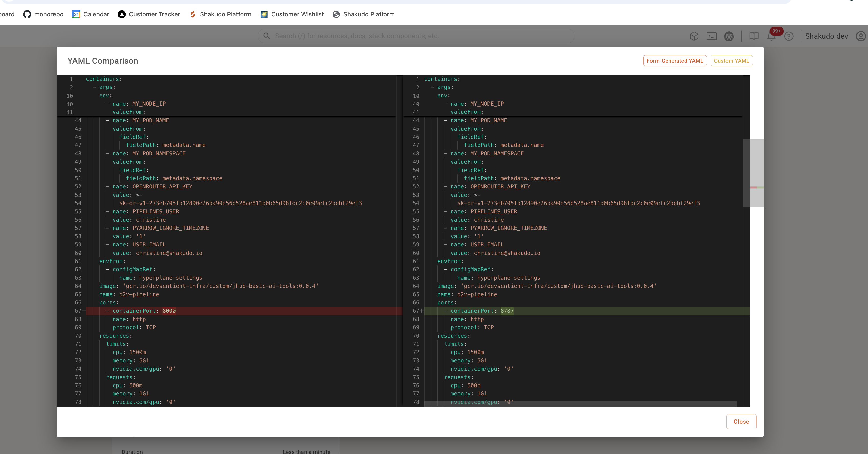Click left pane ports: line
Viewport: 868px width, 454px height.
pyautogui.click(x=109, y=303)
